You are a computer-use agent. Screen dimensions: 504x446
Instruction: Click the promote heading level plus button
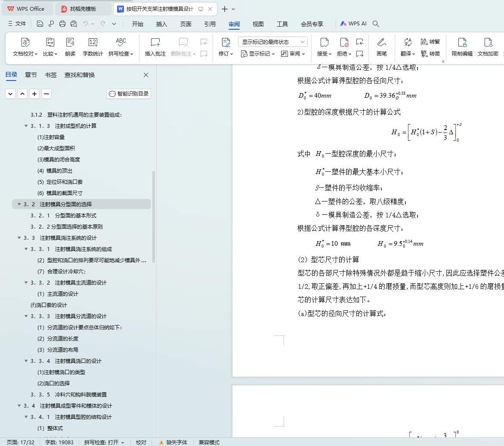point(34,94)
